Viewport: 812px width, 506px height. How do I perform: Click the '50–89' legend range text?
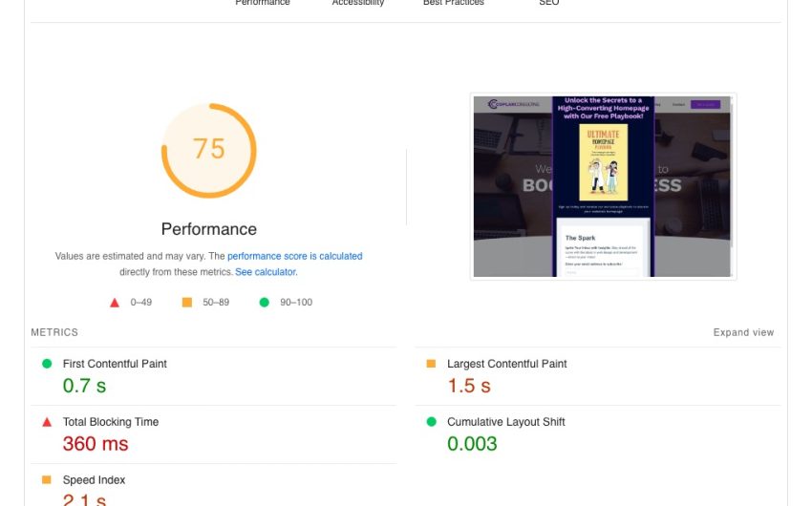[216, 302]
